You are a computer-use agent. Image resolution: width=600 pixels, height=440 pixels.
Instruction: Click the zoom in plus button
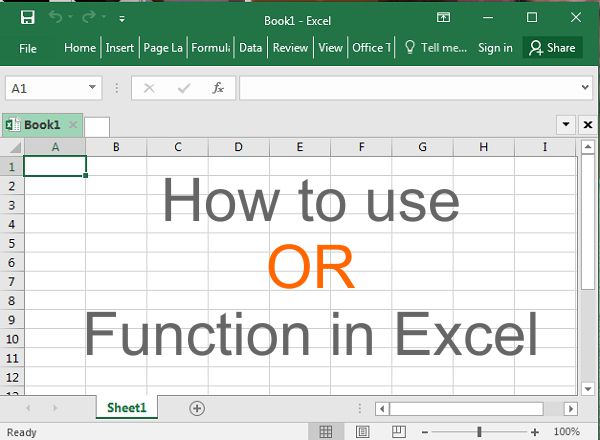tap(535, 432)
